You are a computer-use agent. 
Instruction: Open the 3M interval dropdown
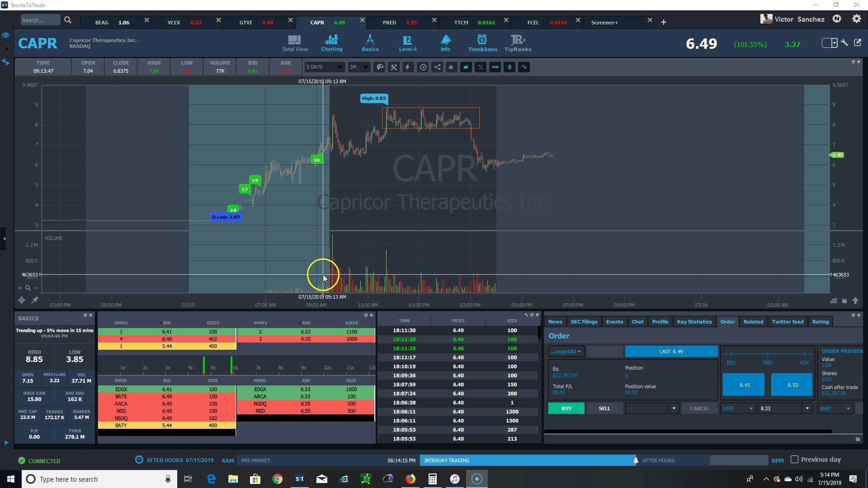click(359, 67)
